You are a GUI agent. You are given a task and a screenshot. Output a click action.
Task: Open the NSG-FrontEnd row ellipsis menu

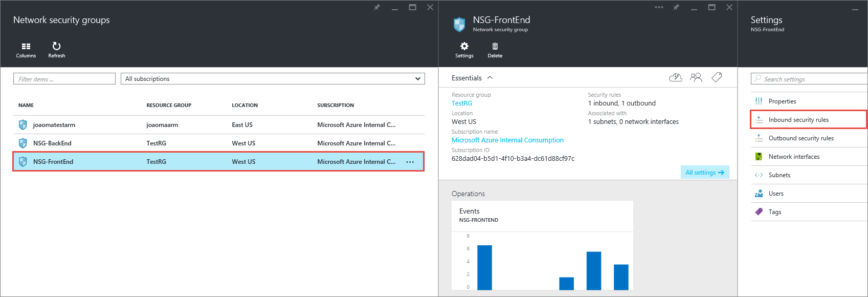pos(410,162)
